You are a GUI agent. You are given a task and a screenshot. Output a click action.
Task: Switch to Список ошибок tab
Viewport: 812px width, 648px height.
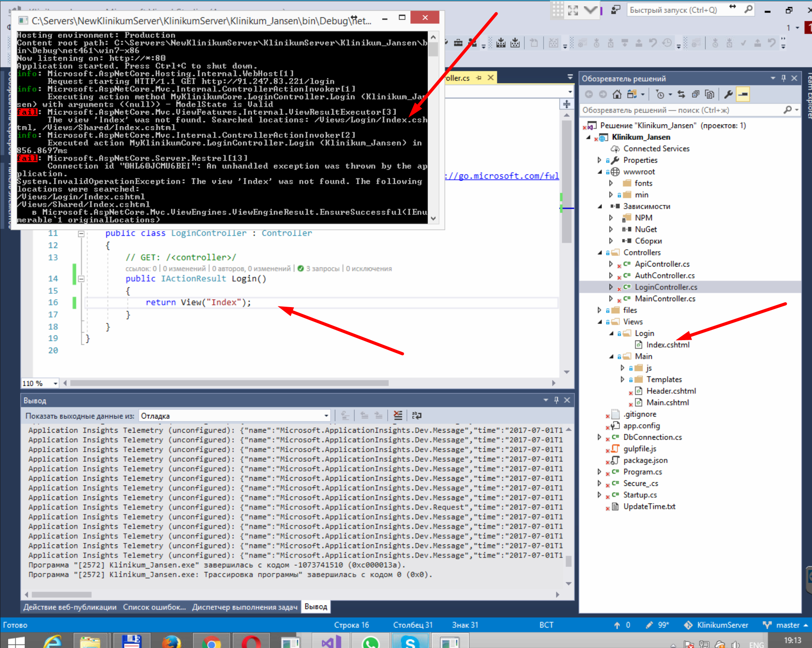click(154, 607)
